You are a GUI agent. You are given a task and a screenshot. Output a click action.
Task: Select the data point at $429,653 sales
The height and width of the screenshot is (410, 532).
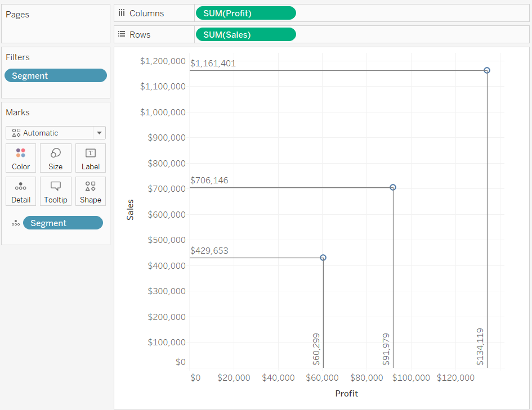coord(323,258)
